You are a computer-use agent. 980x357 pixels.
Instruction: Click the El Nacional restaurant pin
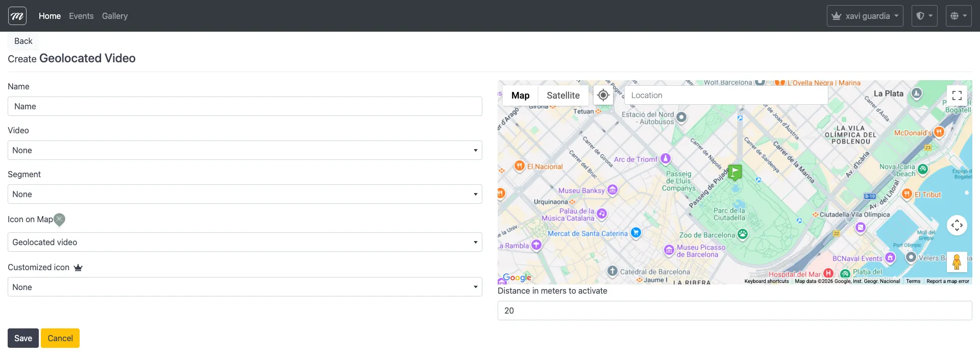pyautogui.click(x=520, y=165)
